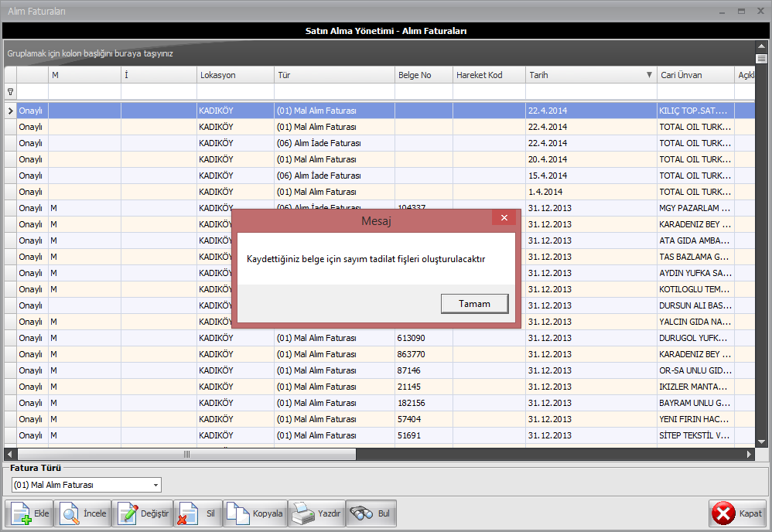The width and height of the screenshot is (772, 532).
Task: Click the Değiştir edit button
Action: (142, 513)
